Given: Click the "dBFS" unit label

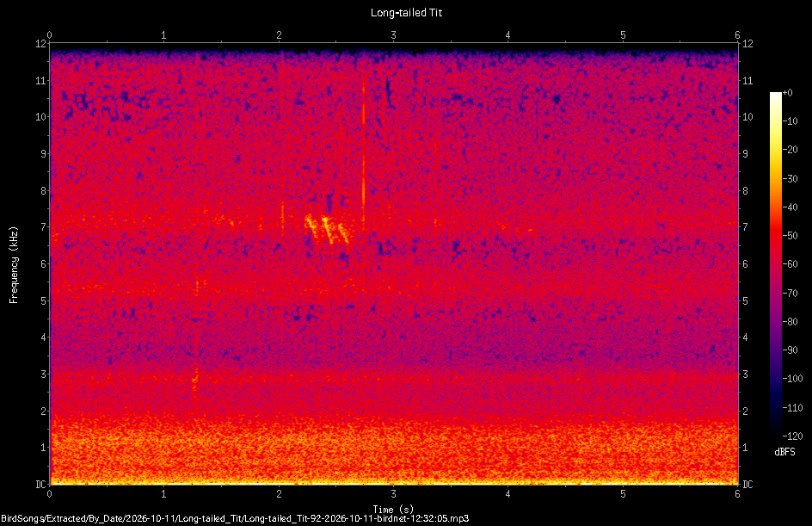Looking at the screenshot, I should click(784, 452).
